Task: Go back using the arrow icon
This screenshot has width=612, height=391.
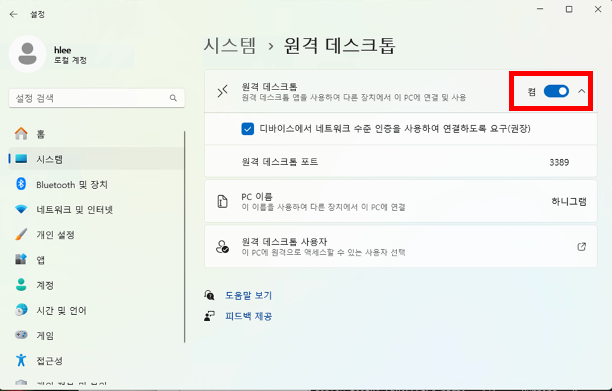Action: tap(14, 14)
